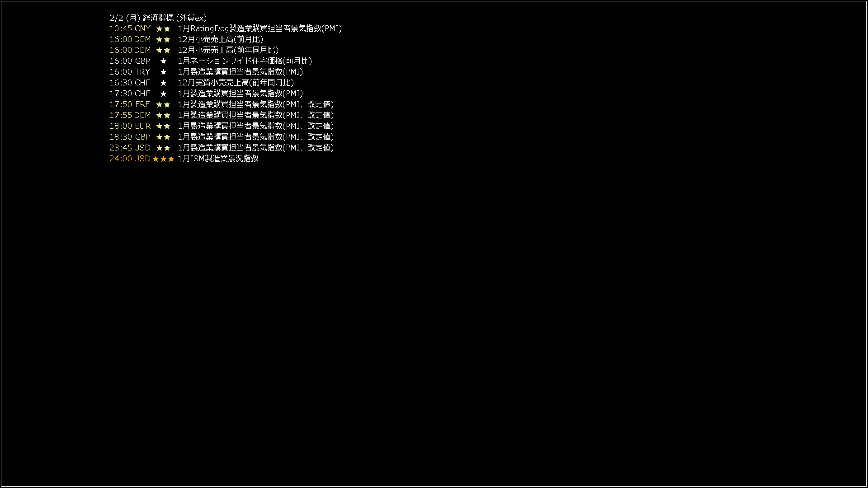The height and width of the screenshot is (488, 868).
Task: Open 12月小売売上高(前年同月比) entry
Action: click(228, 50)
